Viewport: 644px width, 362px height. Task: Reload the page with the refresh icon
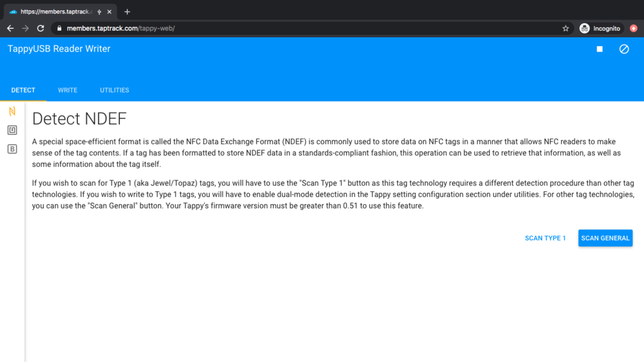pos(41,28)
